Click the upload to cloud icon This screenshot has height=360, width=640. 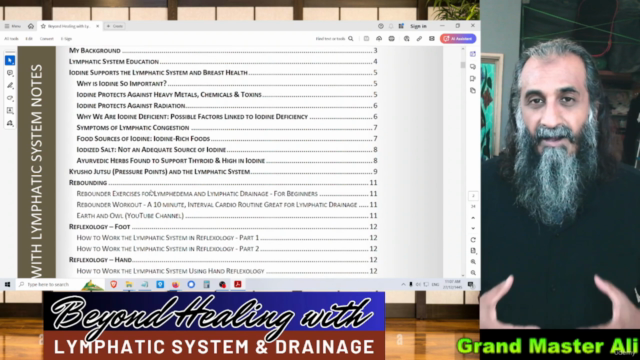click(x=379, y=39)
